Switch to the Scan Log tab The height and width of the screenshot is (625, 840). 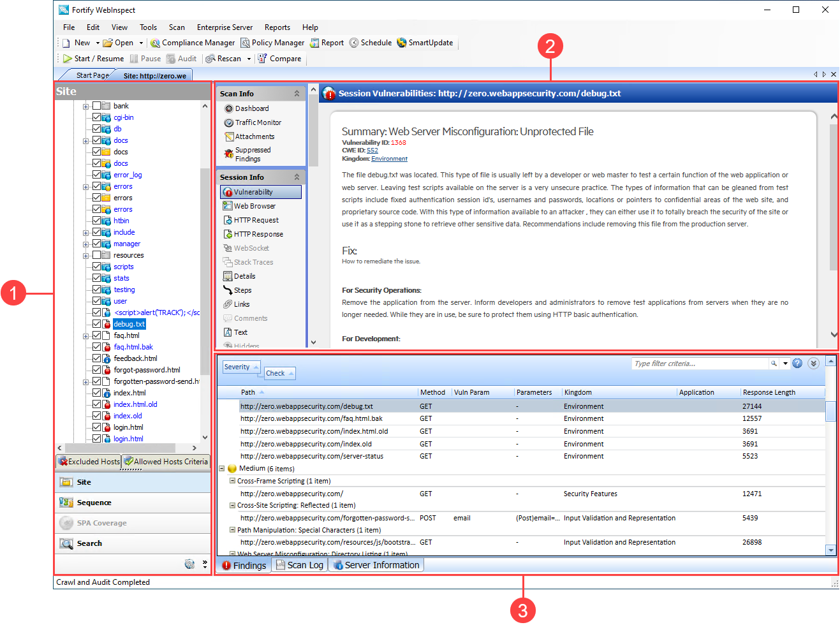click(300, 565)
